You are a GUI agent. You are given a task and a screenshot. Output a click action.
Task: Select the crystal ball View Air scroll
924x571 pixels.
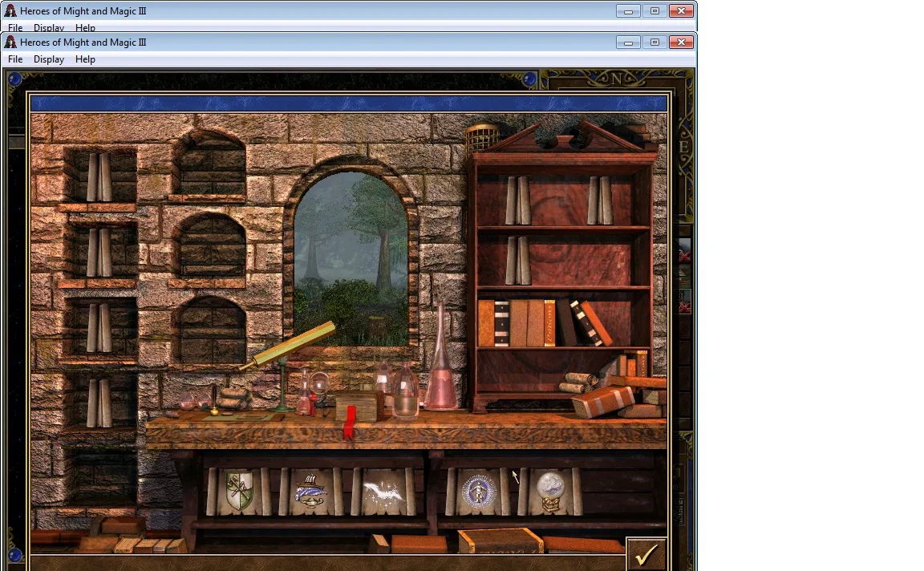coord(550,492)
